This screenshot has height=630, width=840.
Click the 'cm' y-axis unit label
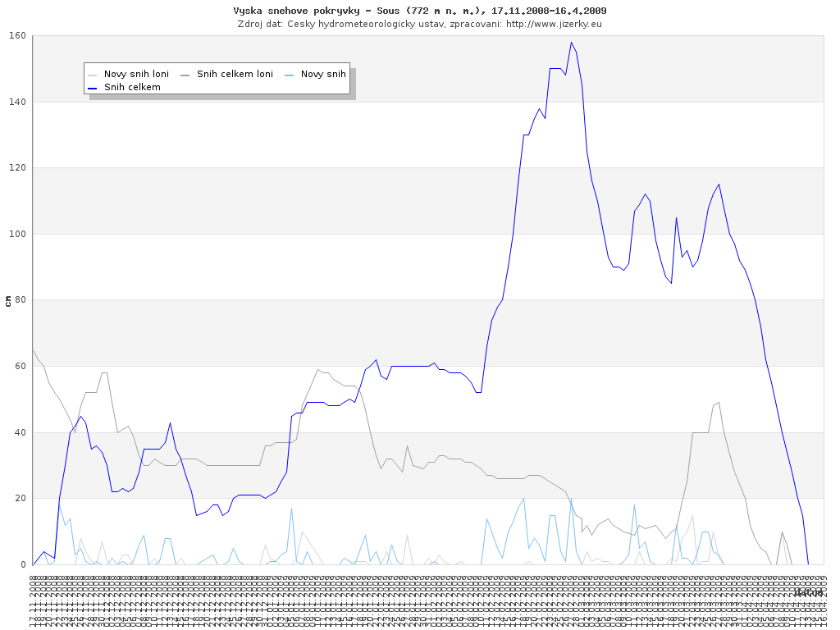pyautogui.click(x=8, y=301)
